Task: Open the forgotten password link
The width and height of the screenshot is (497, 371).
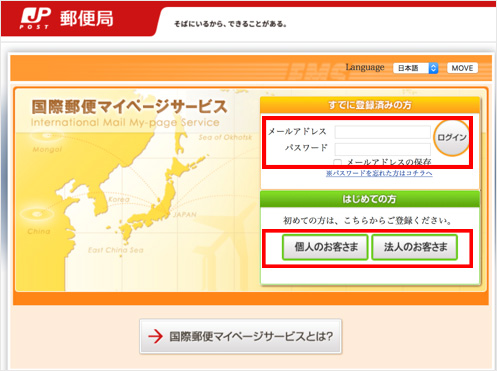Action: tap(379, 173)
